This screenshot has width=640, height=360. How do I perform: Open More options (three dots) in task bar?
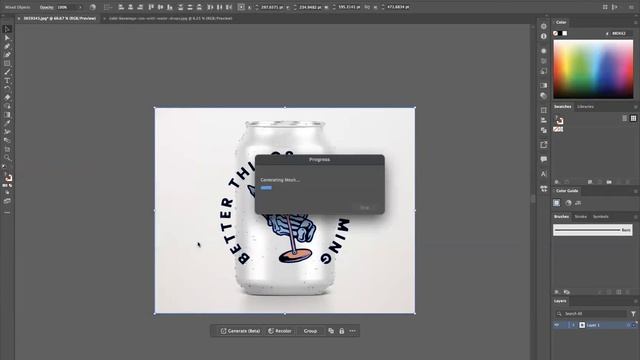click(353, 331)
